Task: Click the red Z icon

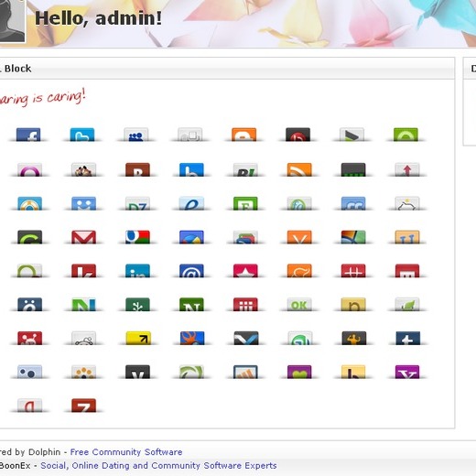Action: [x=83, y=406]
